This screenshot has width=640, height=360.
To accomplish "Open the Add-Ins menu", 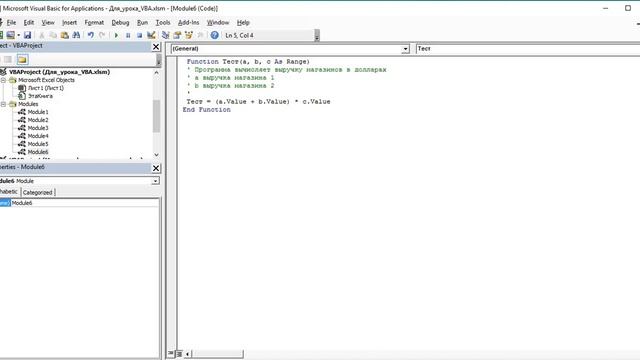I will [189, 22].
